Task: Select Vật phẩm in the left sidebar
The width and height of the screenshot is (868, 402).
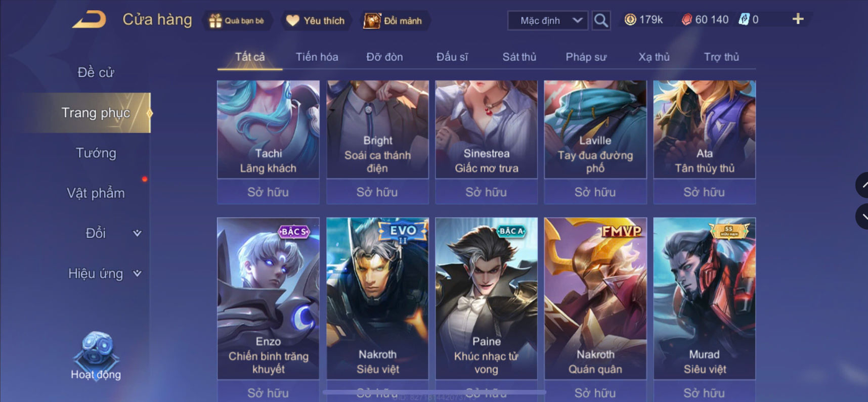Action: (x=96, y=193)
